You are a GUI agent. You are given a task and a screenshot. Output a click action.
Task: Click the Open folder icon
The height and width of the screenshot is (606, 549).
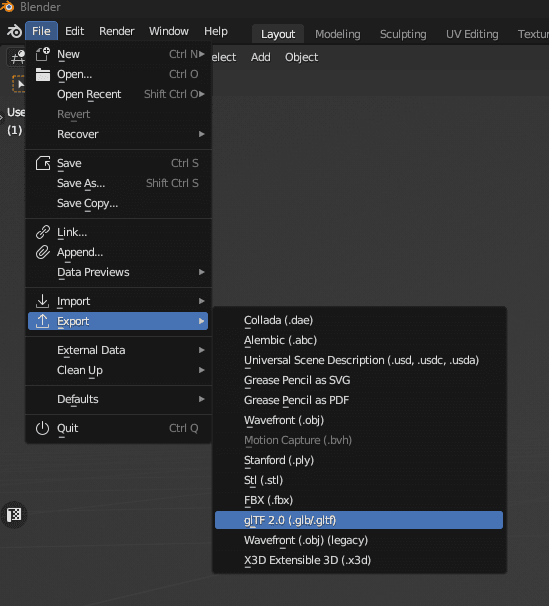pos(42,74)
